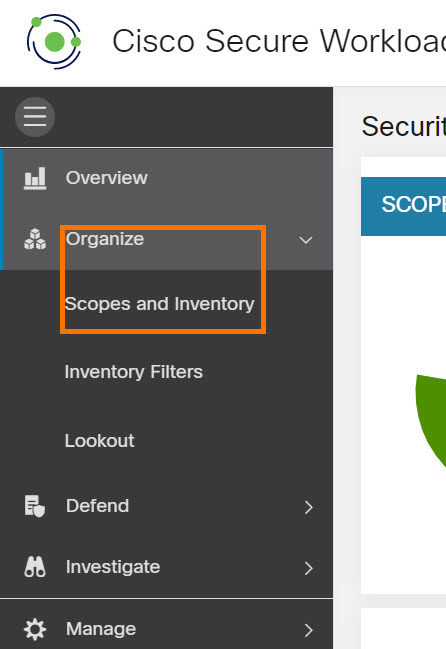Click the Organize stacked cubes icon
This screenshot has height=649, width=446.
(35, 239)
